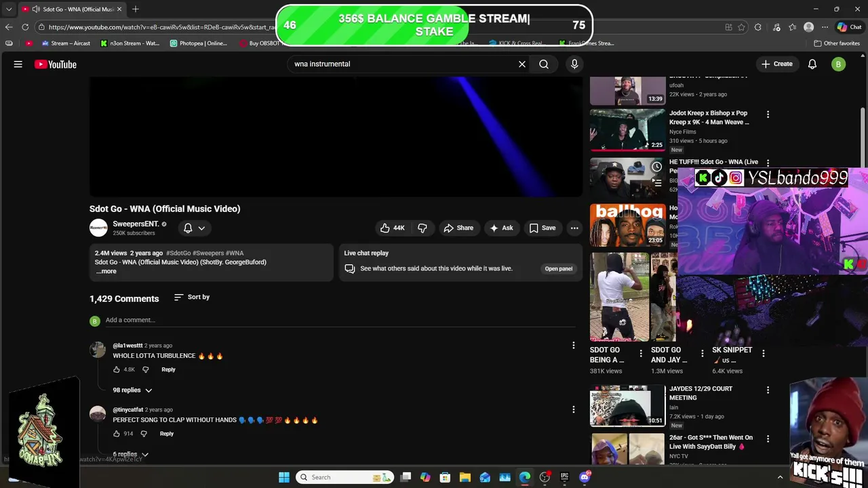
Task: Open File Explorer from the taskbar
Action: (465, 477)
